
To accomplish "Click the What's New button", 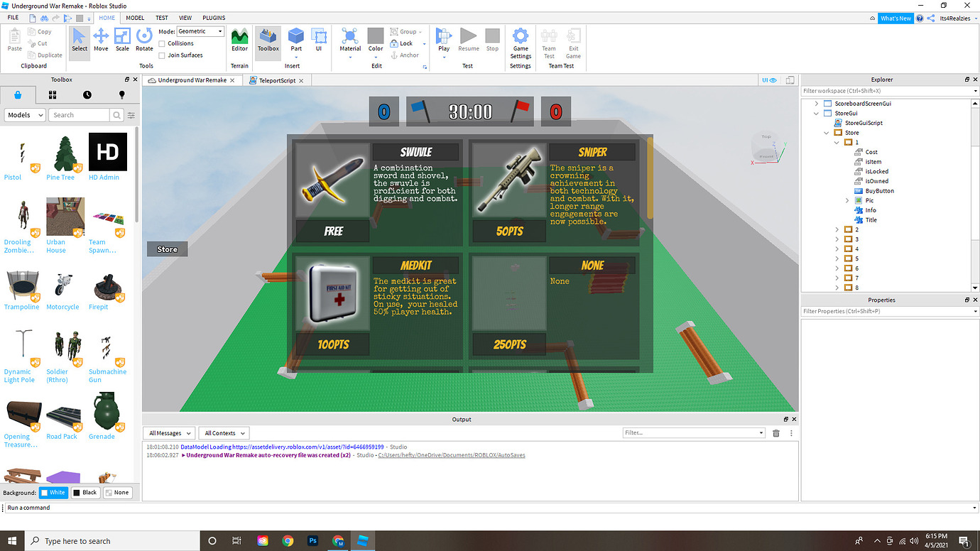I will click(895, 18).
